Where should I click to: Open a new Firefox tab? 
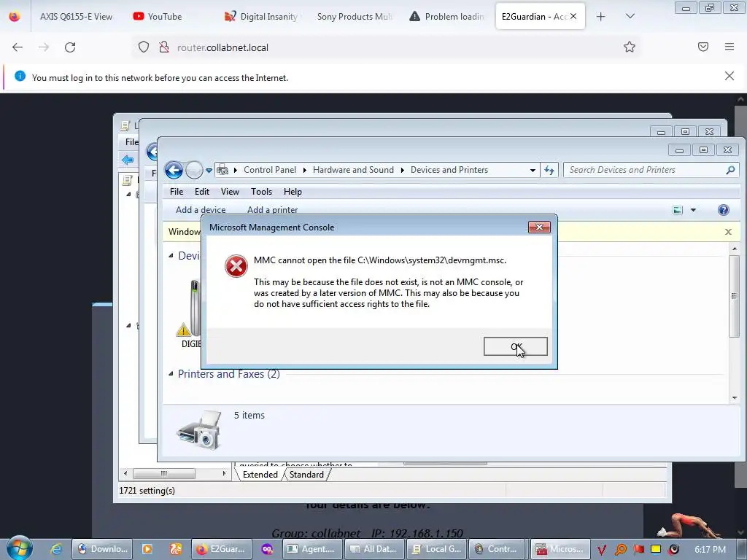601,17
